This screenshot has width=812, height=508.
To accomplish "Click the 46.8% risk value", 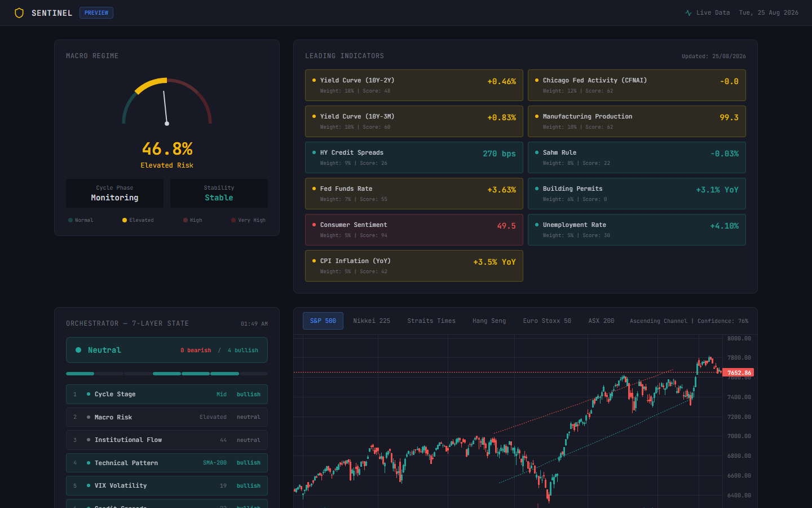I will tap(167, 149).
